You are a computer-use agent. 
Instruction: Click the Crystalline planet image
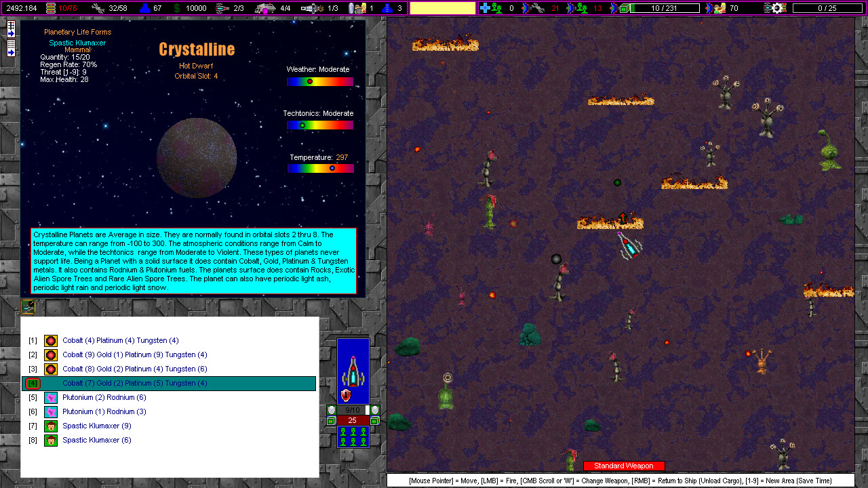pos(197,158)
